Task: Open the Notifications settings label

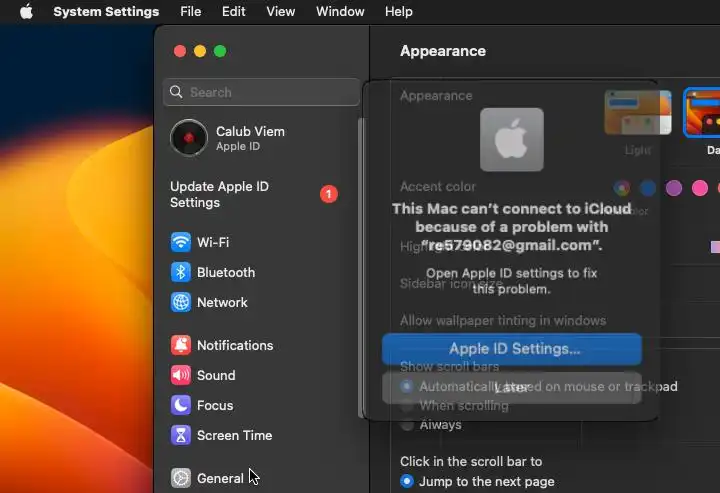Action: pyautogui.click(x=235, y=345)
